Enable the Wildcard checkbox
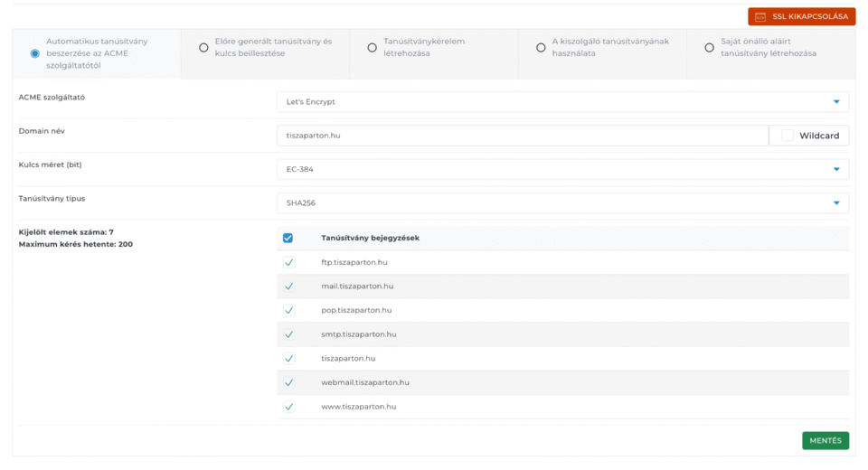 (x=788, y=136)
